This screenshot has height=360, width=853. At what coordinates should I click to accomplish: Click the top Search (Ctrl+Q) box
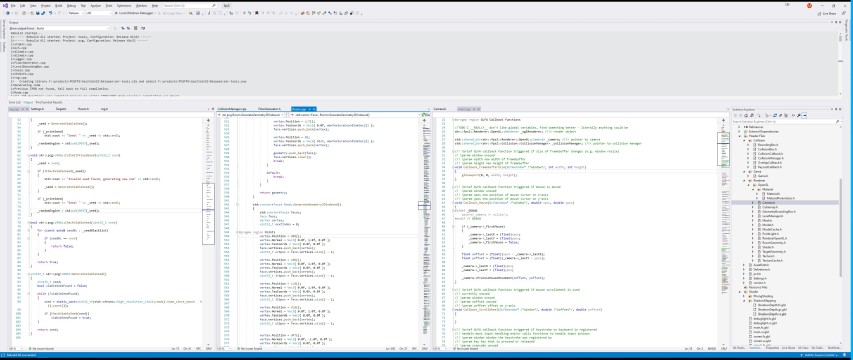[x=189, y=5]
